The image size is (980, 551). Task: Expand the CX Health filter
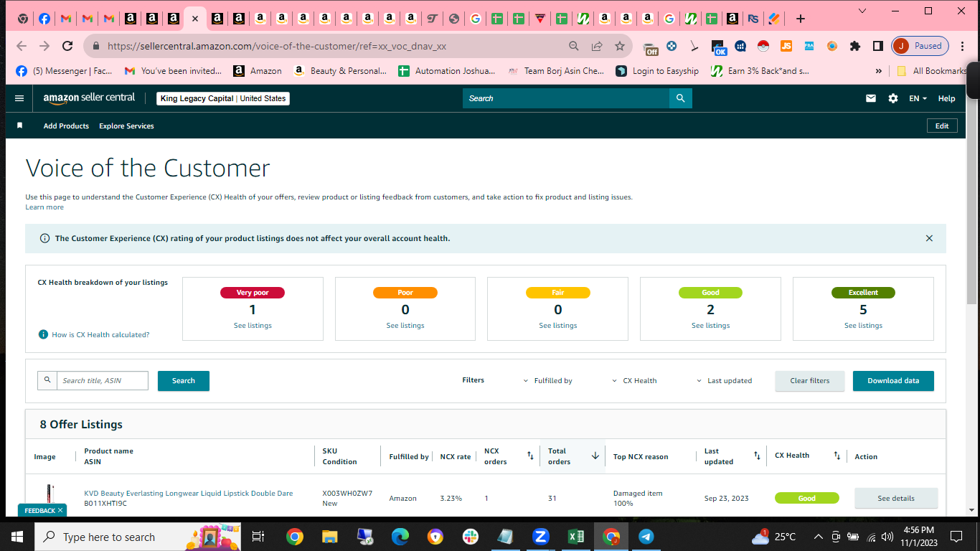click(634, 381)
